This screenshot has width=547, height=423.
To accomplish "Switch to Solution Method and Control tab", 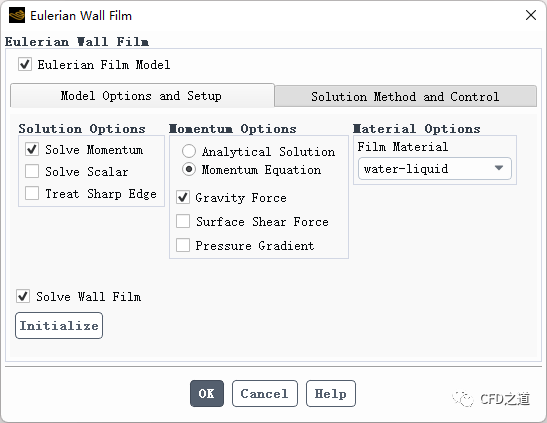I will [x=405, y=96].
